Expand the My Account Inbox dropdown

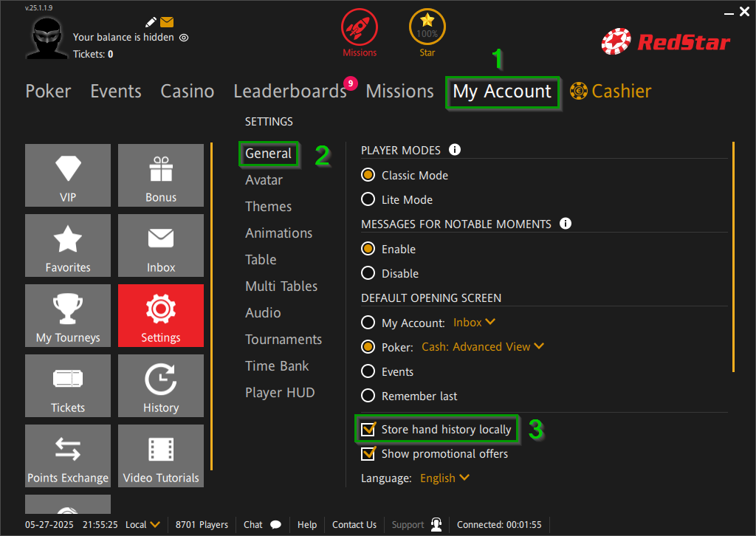click(474, 323)
